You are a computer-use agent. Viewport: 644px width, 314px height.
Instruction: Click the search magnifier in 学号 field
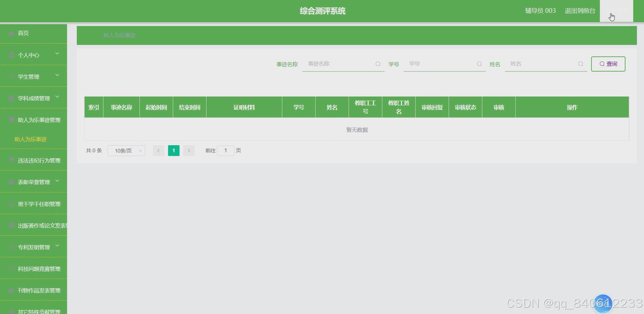(479, 64)
